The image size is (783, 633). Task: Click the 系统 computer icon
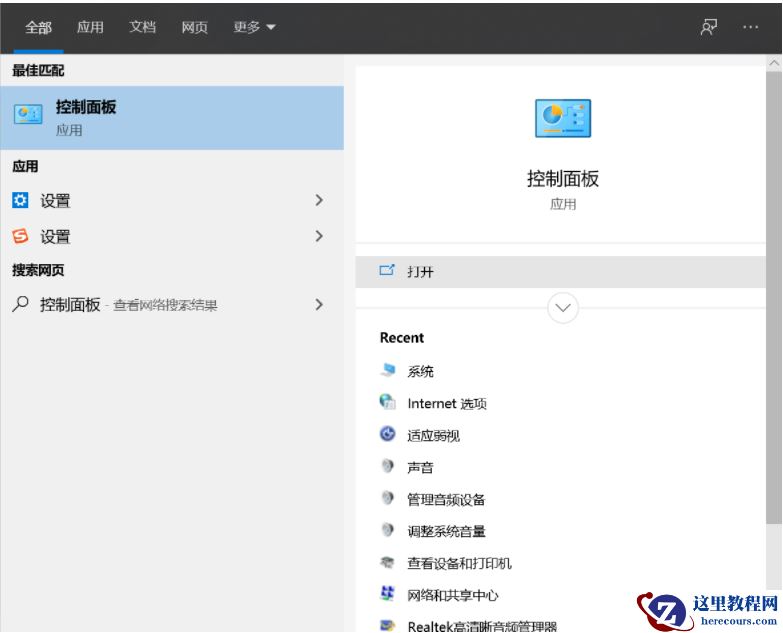(388, 370)
